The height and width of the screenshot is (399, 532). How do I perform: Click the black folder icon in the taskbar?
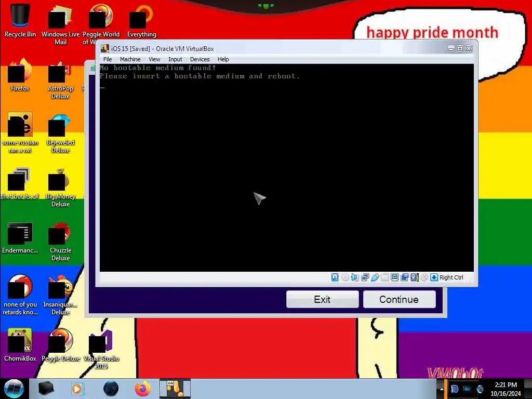point(46,389)
